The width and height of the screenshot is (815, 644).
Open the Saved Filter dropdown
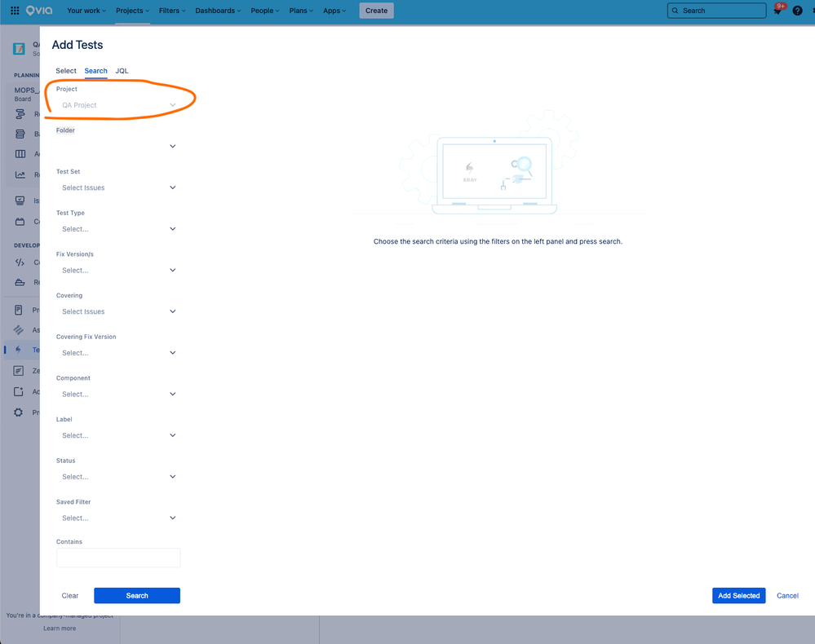pos(118,518)
